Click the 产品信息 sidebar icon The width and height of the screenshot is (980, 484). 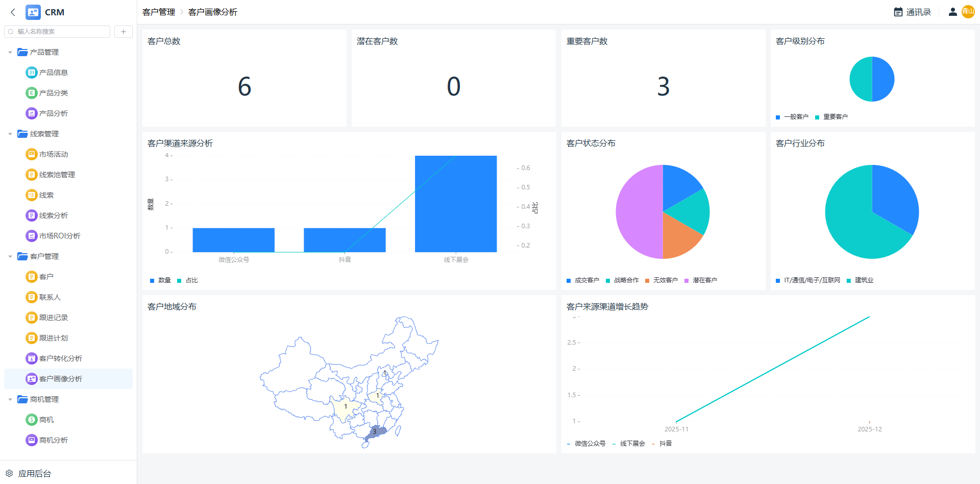point(32,72)
